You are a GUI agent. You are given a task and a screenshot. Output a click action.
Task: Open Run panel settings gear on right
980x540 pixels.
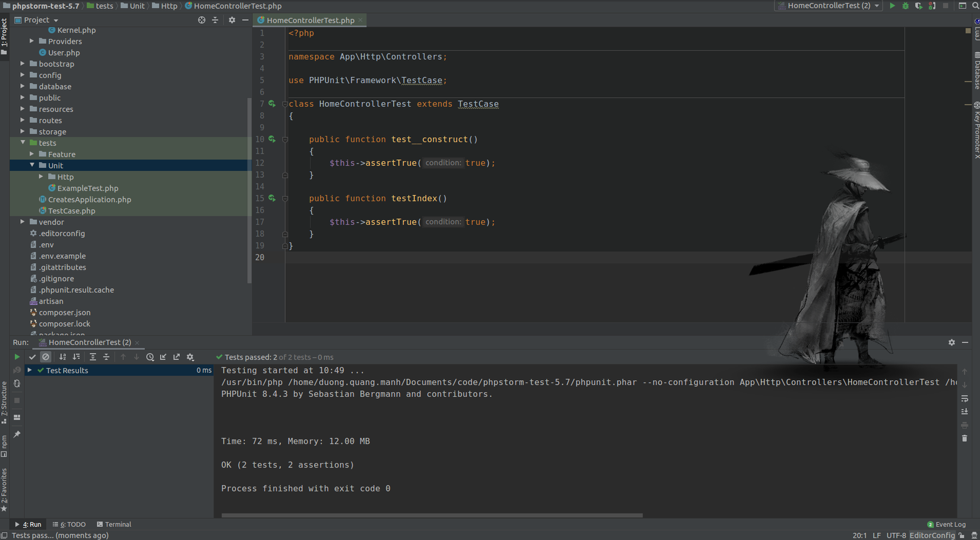pos(951,342)
